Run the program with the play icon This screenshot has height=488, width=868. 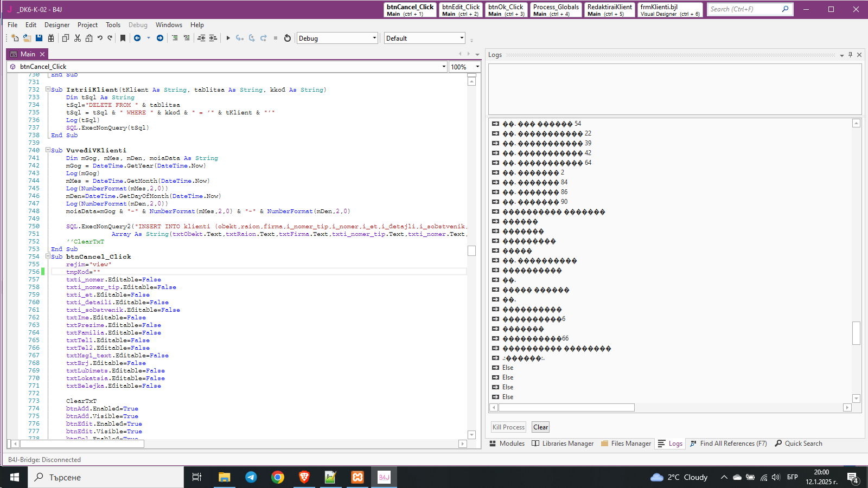click(x=228, y=38)
